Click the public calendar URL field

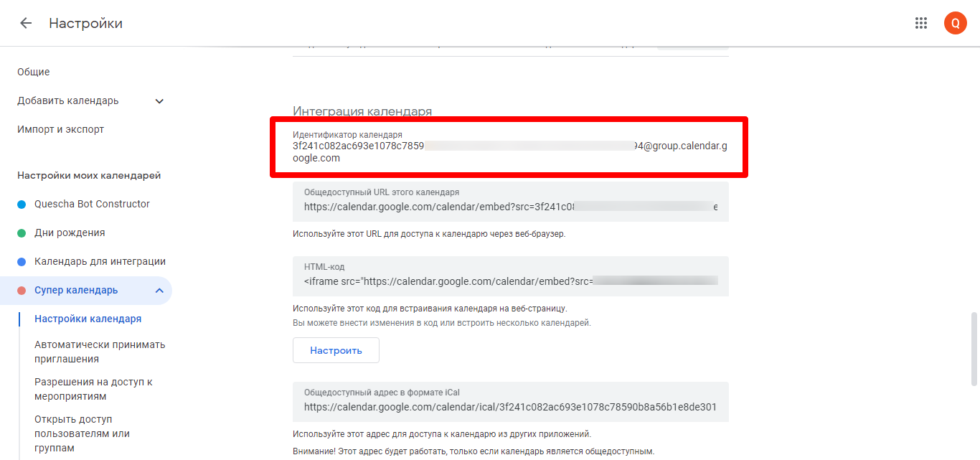[x=510, y=207]
